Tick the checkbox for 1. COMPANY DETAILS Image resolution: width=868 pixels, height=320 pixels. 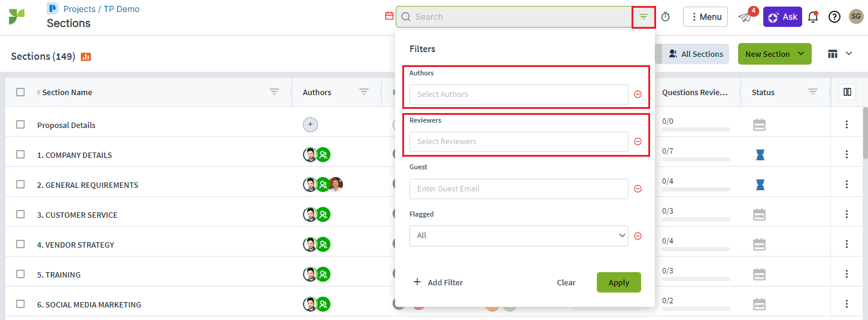20,154
